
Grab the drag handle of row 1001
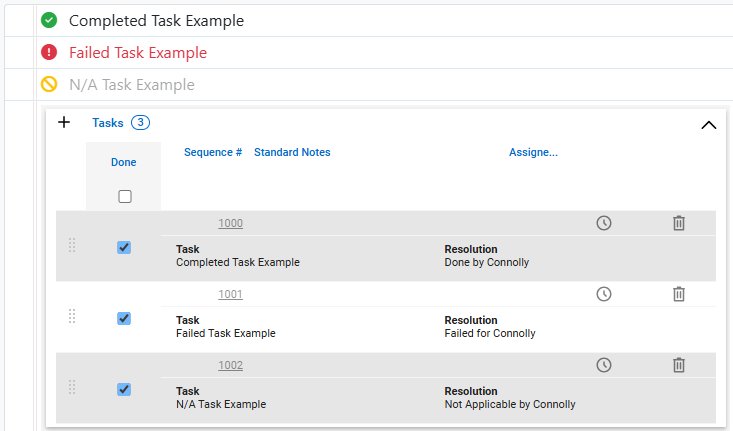71,316
